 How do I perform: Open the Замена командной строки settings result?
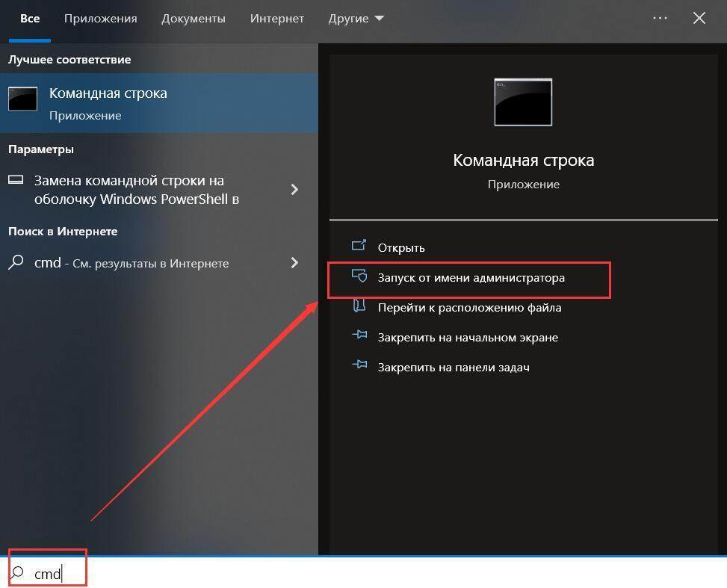pyautogui.click(x=159, y=189)
